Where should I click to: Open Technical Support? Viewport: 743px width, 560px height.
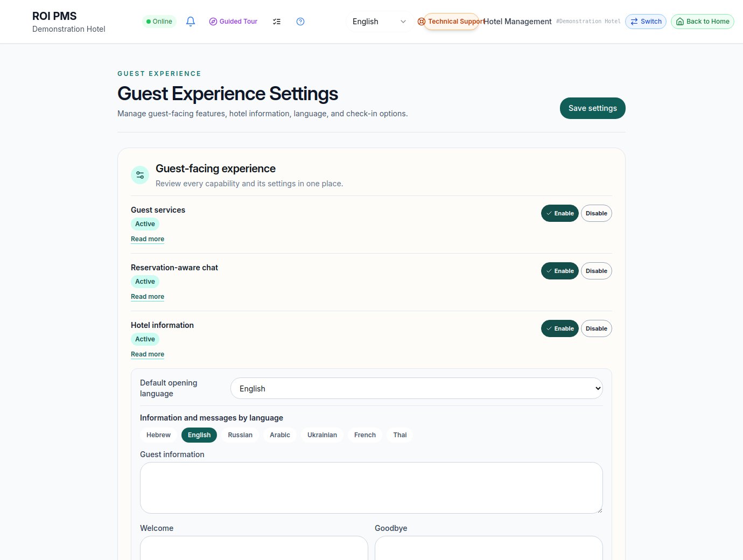451,22
